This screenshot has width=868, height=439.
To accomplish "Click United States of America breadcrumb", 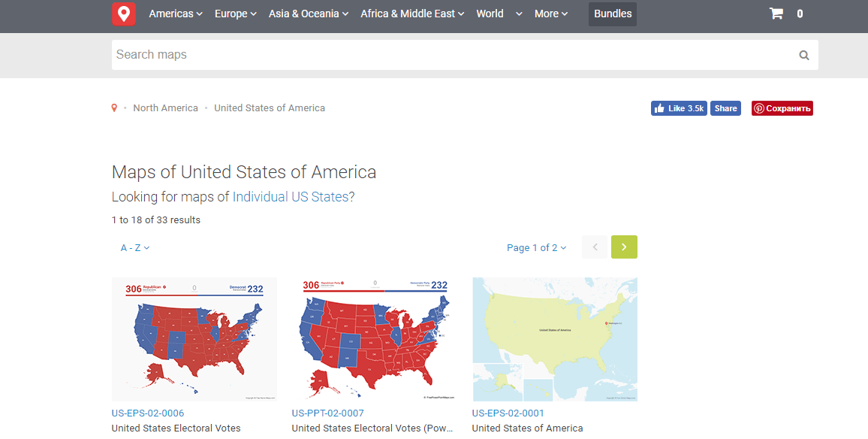I will [270, 108].
